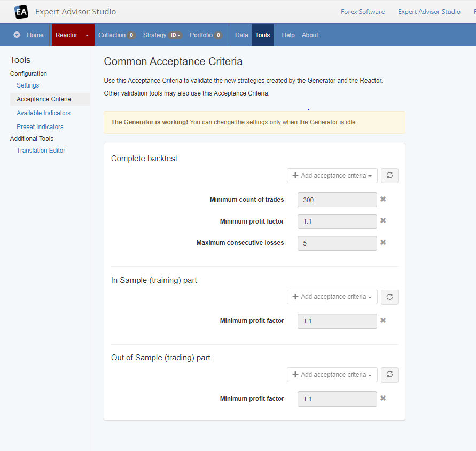
Task: Open the Collection tab
Action: (116, 35)
